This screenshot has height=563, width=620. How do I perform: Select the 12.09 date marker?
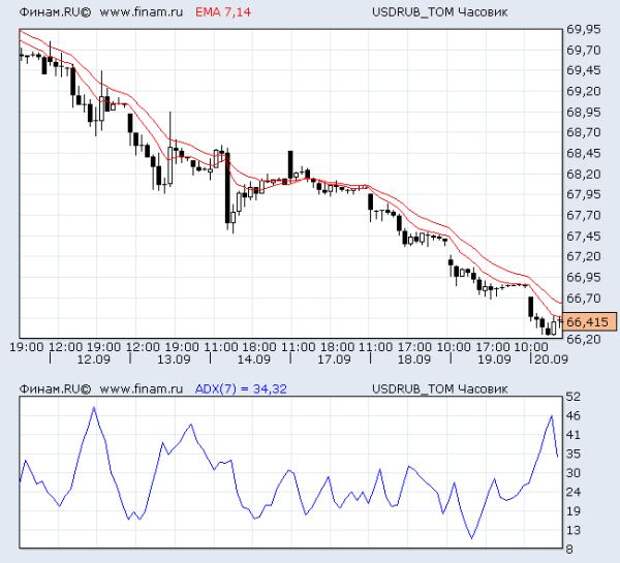(x=92, y=359)
